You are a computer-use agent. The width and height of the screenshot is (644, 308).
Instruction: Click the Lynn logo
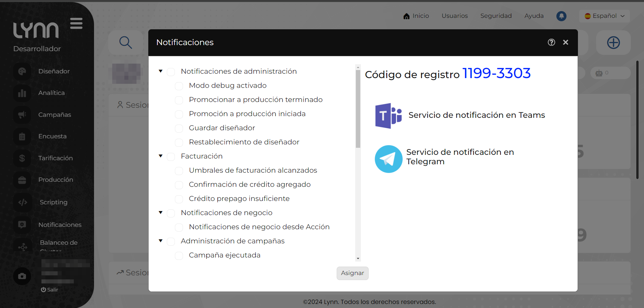pos(36,30)
